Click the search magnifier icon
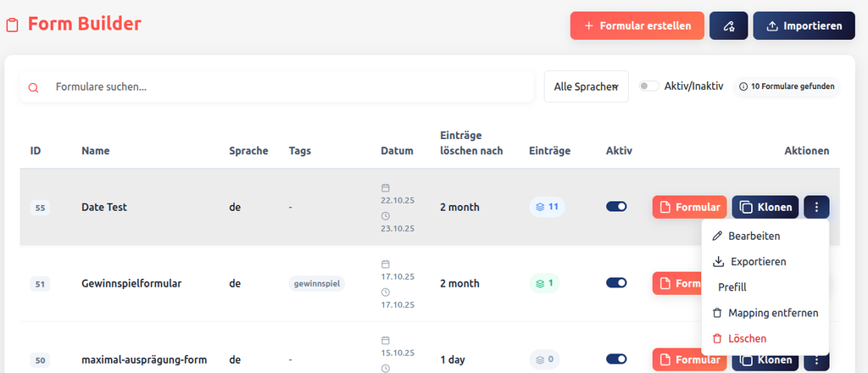868x373 pixels. (x=33, y=87)
